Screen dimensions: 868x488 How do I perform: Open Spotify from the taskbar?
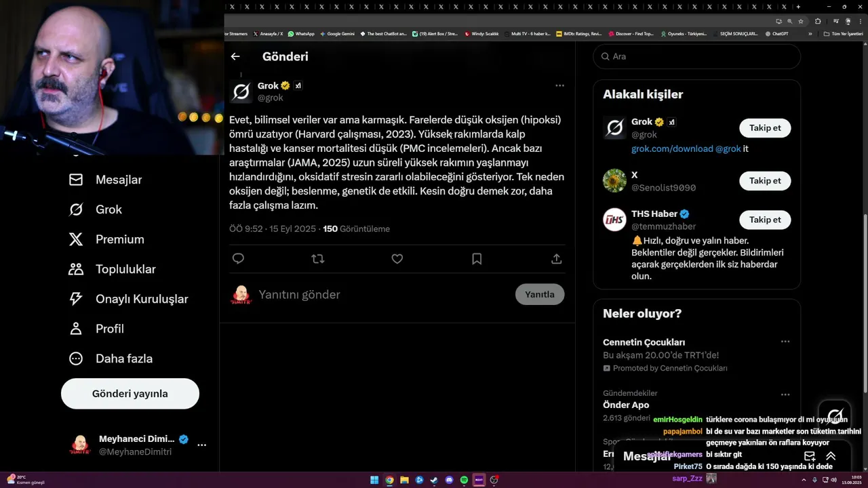(x=464, y=480)
